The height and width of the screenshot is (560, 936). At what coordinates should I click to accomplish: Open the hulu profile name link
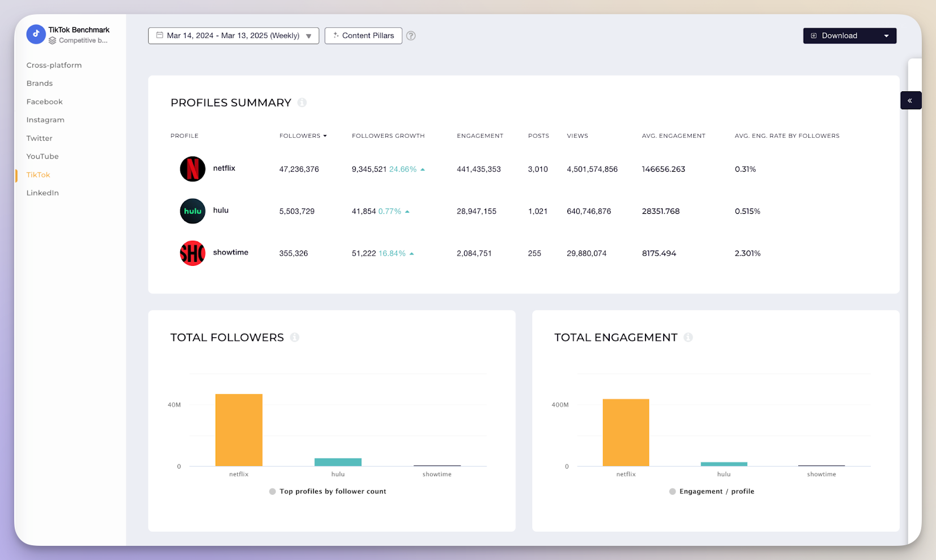221,210
